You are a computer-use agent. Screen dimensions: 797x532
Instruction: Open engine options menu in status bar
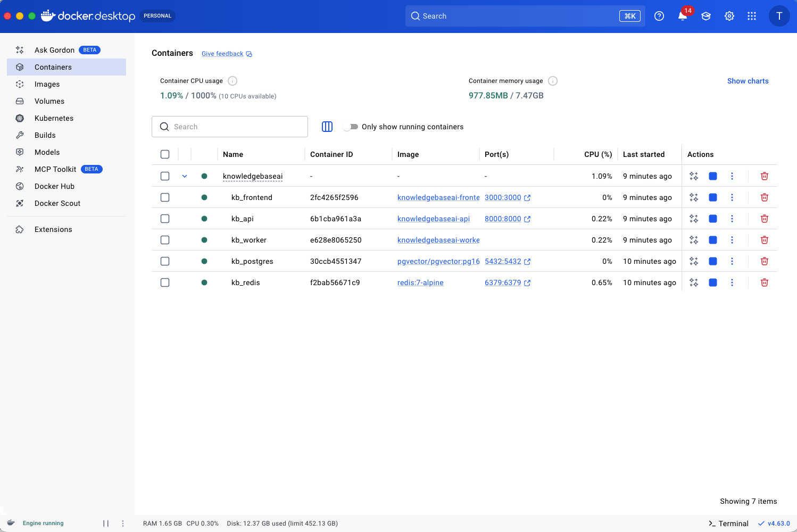pos(123,523)
